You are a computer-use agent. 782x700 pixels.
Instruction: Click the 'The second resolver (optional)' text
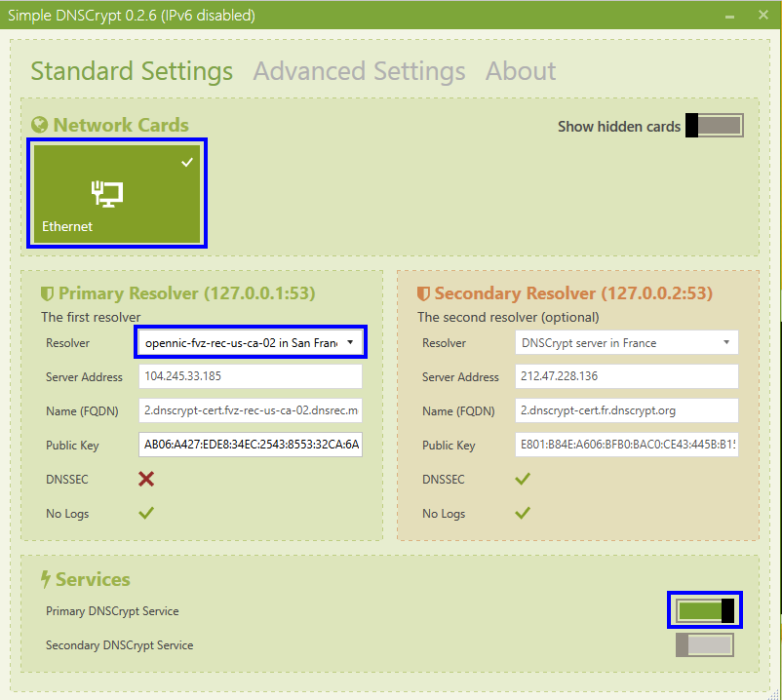(x=508, y=317)
